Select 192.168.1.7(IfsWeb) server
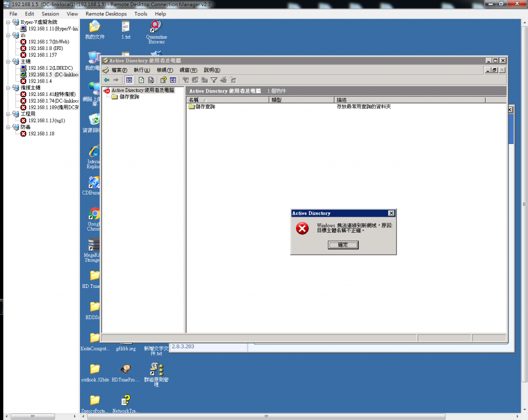The image size is (528, 420). [48, 42]
